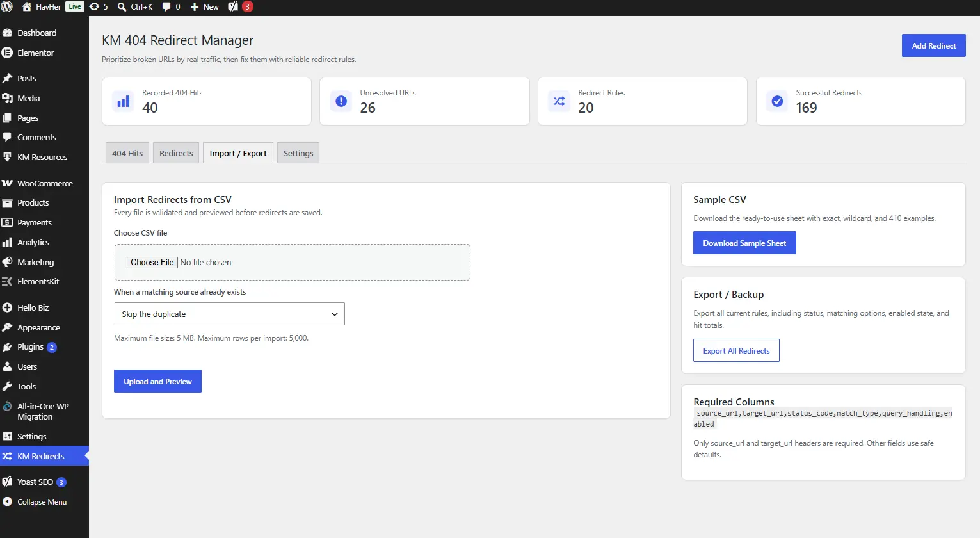Click the Unresolved URLs alert icon

(341, 101)
